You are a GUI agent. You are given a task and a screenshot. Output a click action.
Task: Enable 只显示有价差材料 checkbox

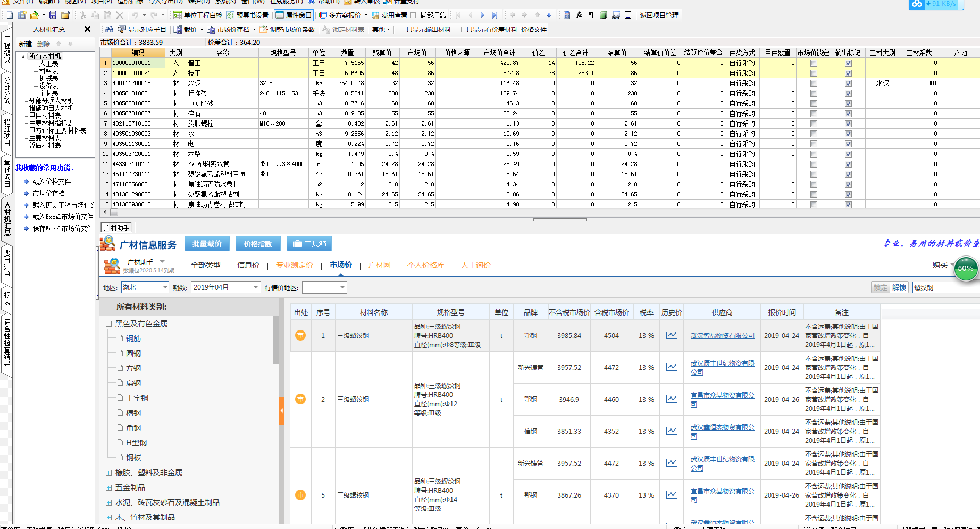tap(459, 29)
